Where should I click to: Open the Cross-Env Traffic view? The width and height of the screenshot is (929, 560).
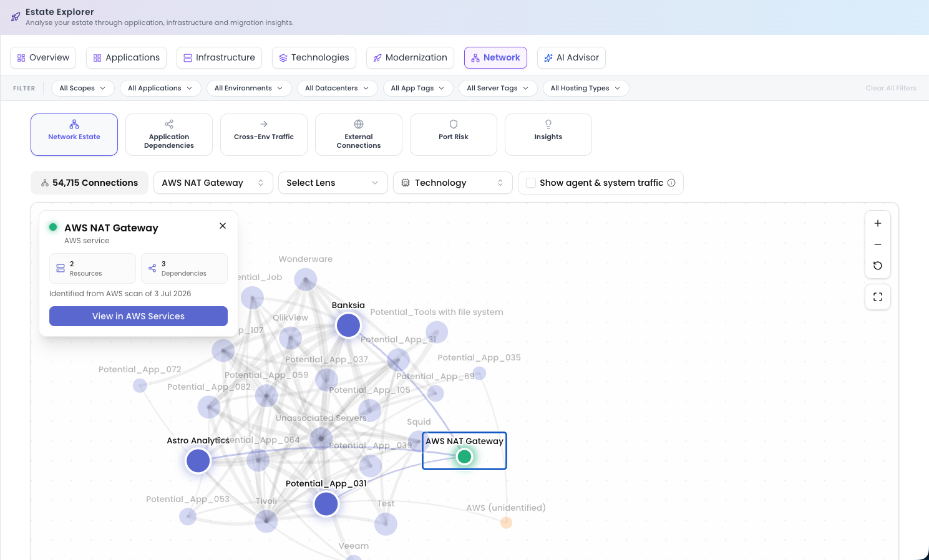(x=264, y=135)
